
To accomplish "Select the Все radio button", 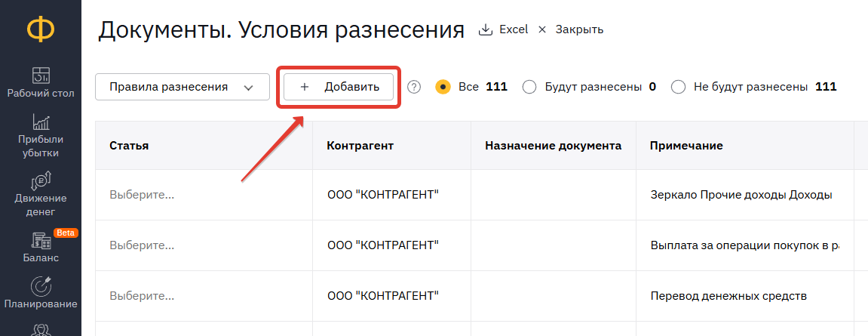I will click(x=443, y=87).
